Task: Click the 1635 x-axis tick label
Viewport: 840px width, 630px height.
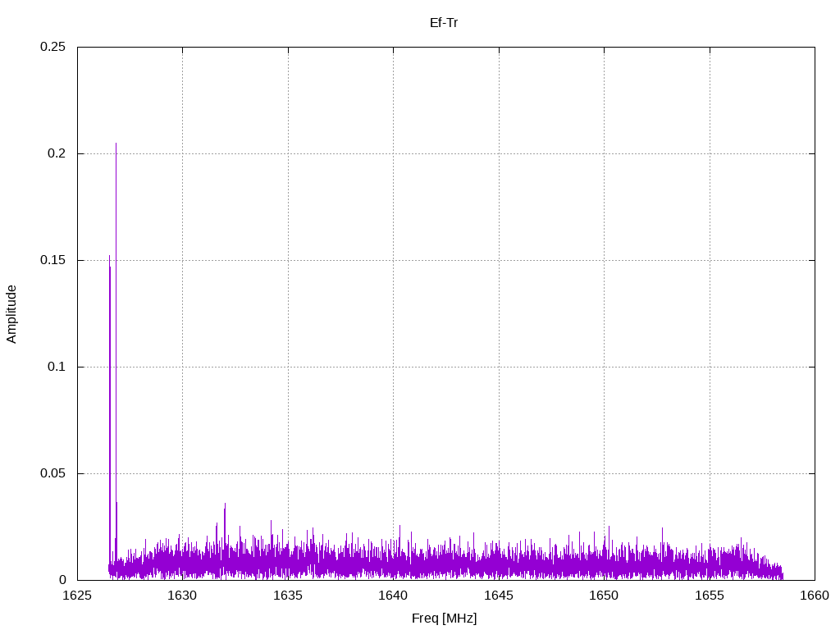Action: click(x=288, y=596)
